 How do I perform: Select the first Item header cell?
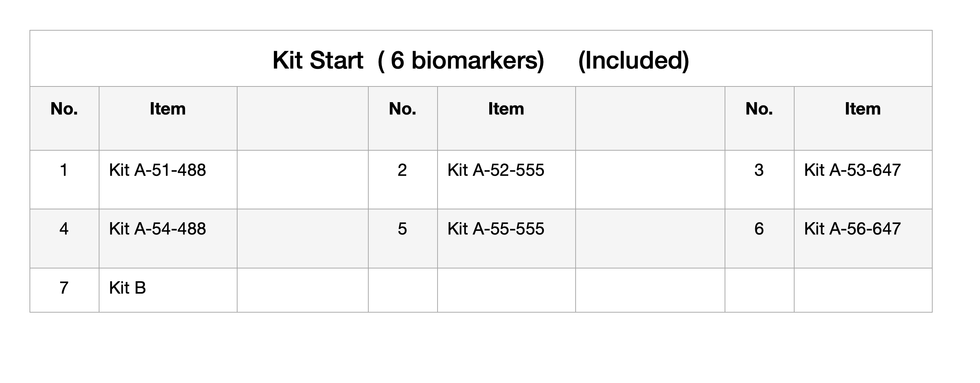[168, 119]
